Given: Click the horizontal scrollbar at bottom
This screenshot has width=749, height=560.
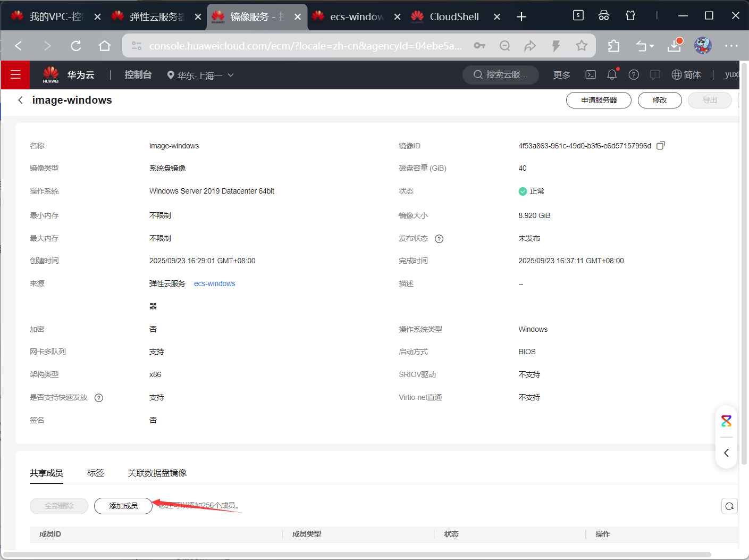Looking at the screenshot, I should [357, 555].
